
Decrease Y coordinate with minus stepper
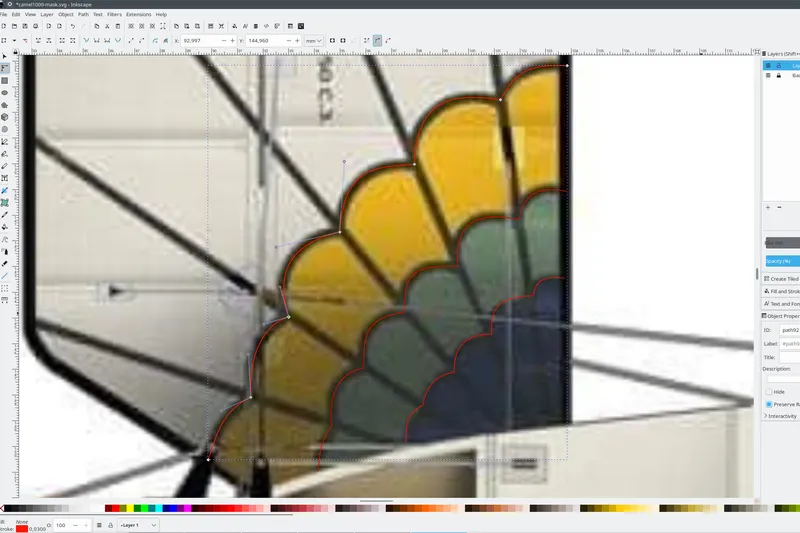click(x=289, y=41)
